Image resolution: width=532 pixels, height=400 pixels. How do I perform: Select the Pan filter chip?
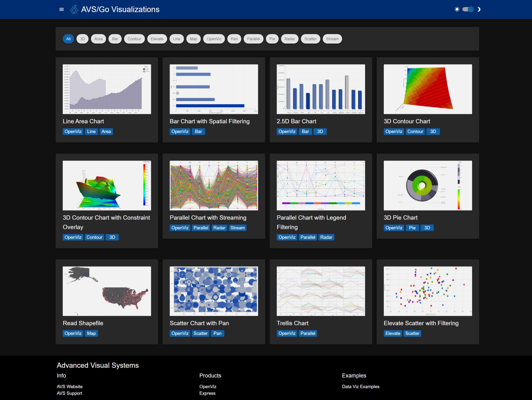(234, 39)
